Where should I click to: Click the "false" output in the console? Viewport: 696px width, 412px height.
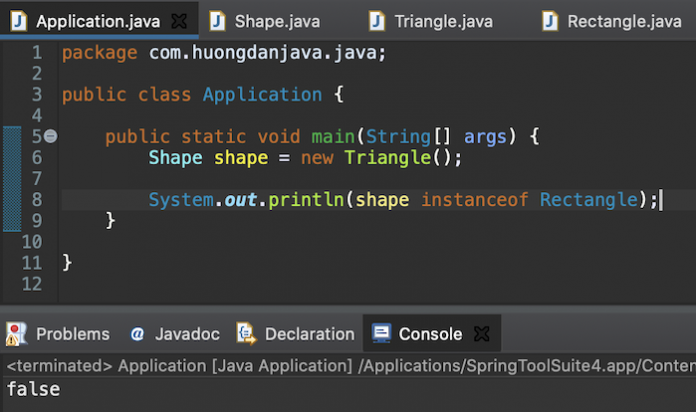33,389
